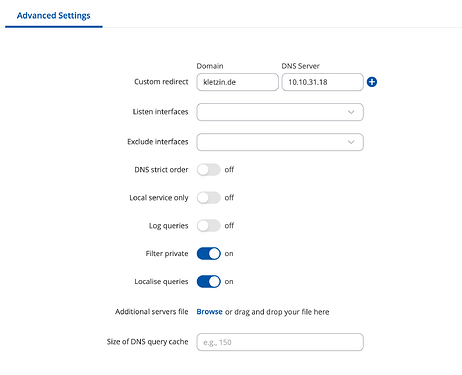Open the Listen interfaces dropdown
The image size is (462, 375).
click(280, 112)
